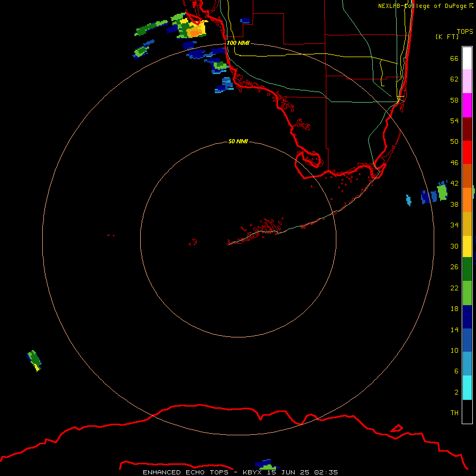Image resolution: width=476 pixels, height=476 pixels.
Task: Select the light pink 62 kft legend color
Action: pos(467,81)
